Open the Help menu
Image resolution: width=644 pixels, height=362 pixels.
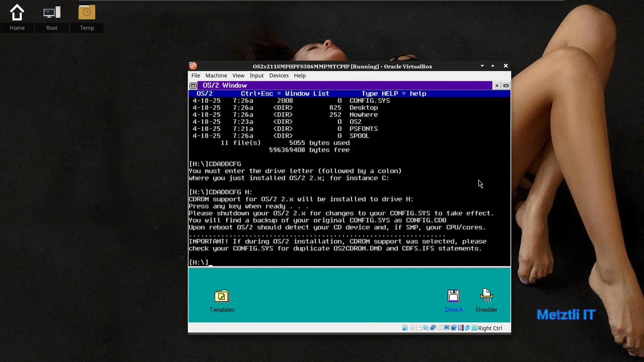click(300, 75)
